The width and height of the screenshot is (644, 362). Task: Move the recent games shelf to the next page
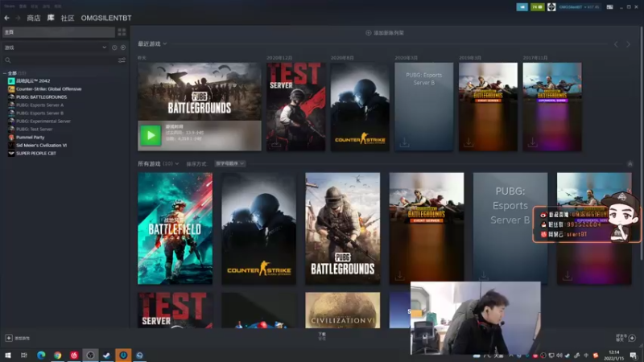tap(628, 44)
